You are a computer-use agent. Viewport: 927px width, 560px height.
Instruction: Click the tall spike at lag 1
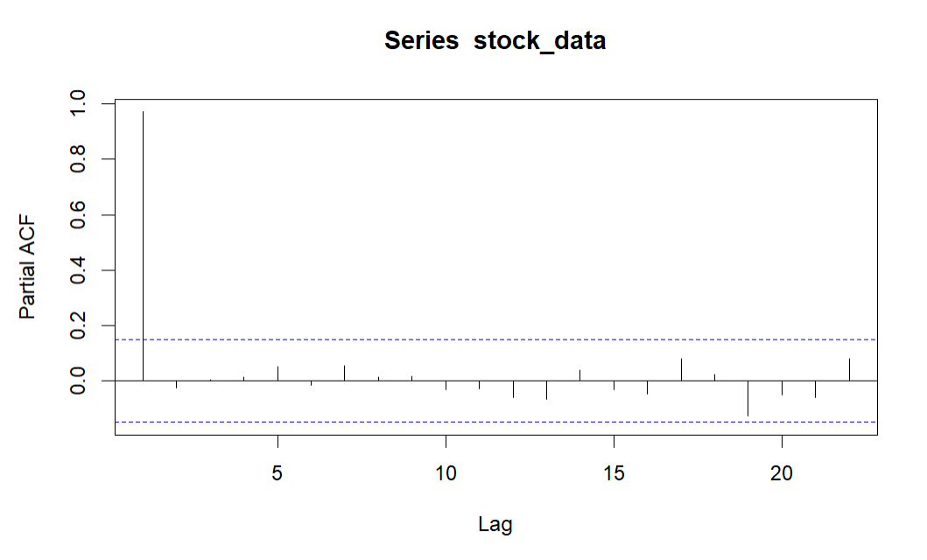click(143, 246)
